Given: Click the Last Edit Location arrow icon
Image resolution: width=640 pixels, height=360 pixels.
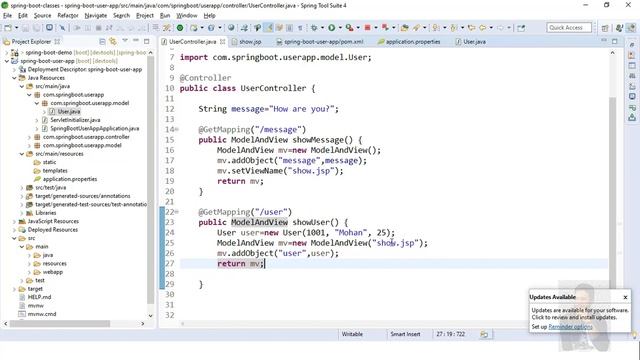Looking at the screenshot, I should 471,28.
